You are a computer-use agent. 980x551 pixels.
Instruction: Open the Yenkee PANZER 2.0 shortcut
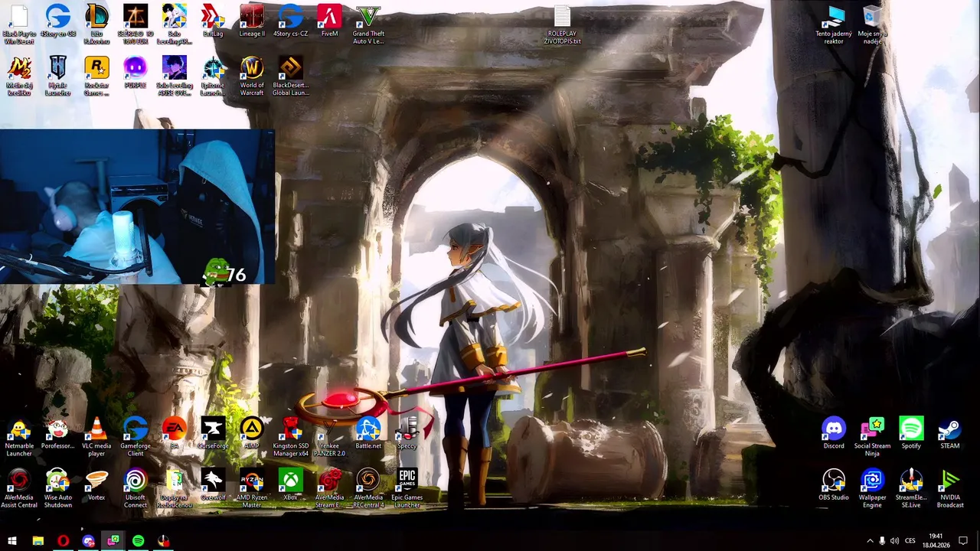click(x=329, y=437)
